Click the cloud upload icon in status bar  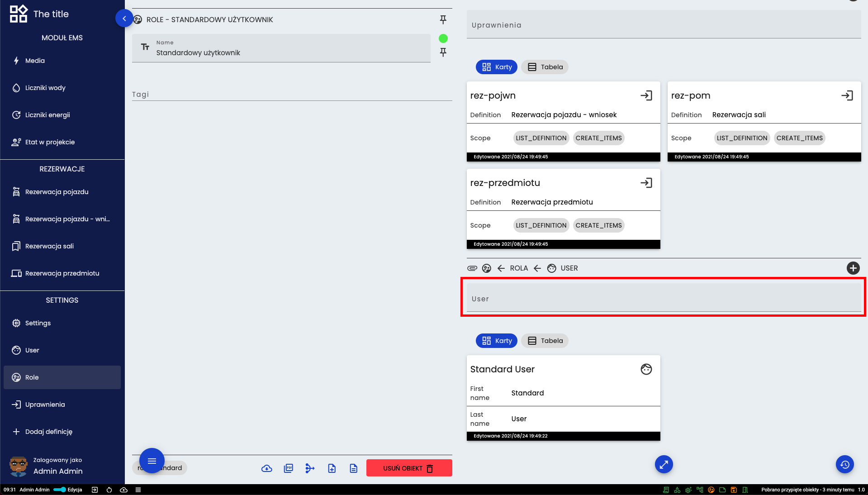coord(123,490)
